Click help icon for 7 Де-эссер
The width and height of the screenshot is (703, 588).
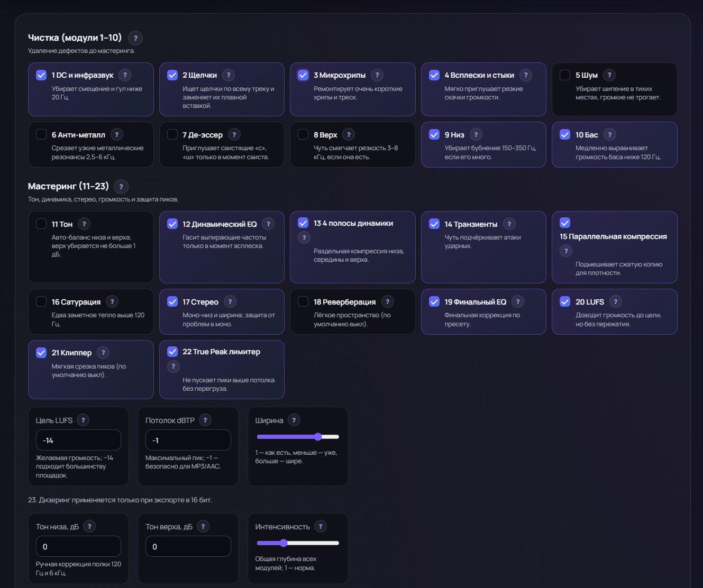tap(234, 135)
